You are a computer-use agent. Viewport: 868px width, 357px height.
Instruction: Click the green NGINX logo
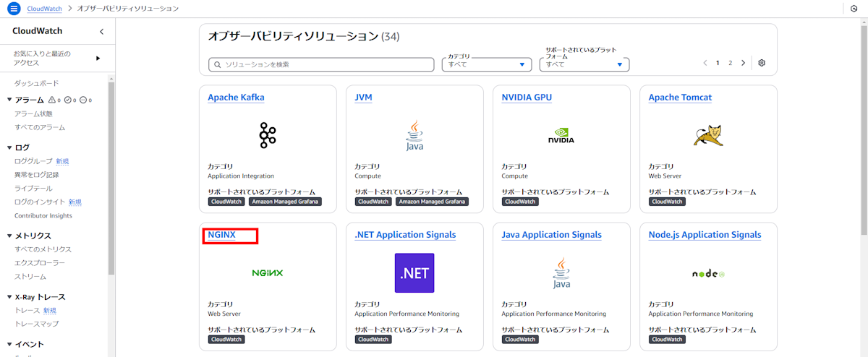click(268, 273)
